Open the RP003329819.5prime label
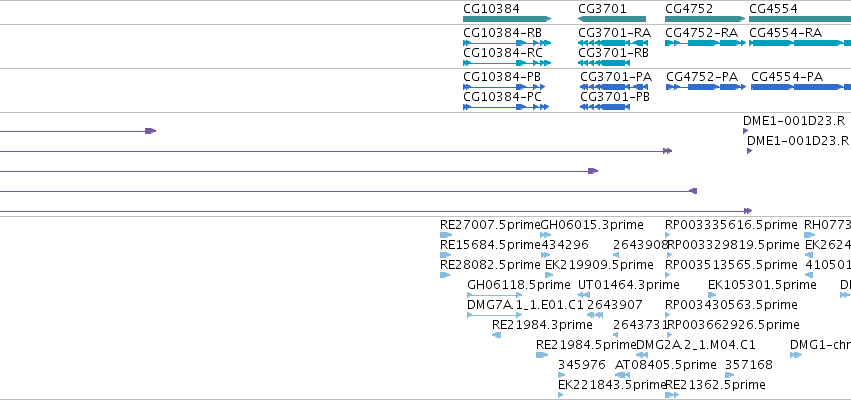The height and width of the screenshot is (400, 851). pos(734,245)
